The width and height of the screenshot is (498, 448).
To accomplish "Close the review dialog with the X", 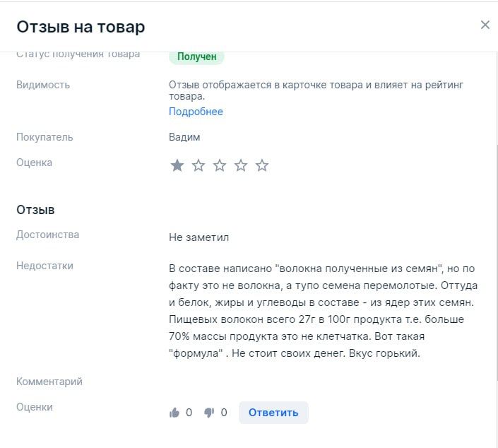I will click(x=485, y=25).
